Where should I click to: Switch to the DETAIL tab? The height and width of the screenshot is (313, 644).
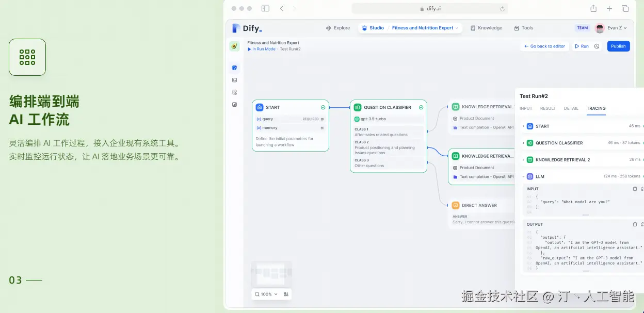click(x=571, y=109)
